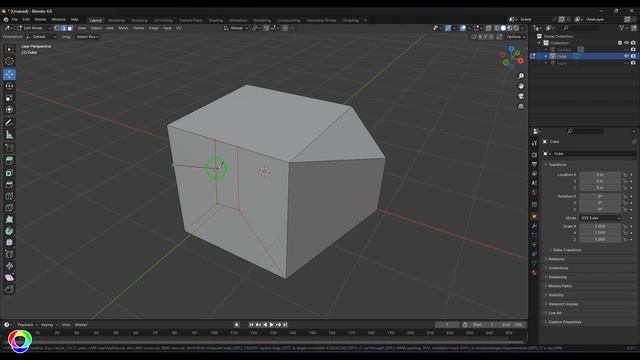Open the Render properties tab icon
Image resolution: width=640 pixels, height=360 pixels.
(x=534, y=155)
